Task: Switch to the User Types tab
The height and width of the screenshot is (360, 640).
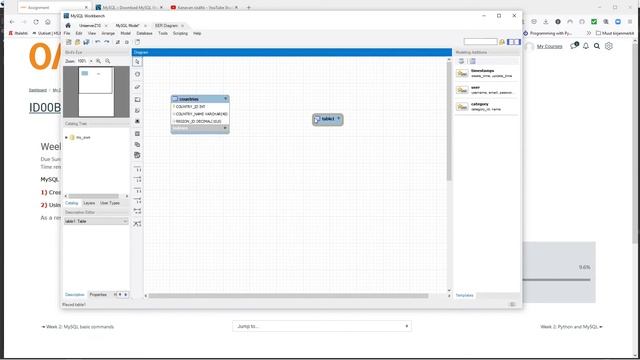Action: tap(110, 203)
